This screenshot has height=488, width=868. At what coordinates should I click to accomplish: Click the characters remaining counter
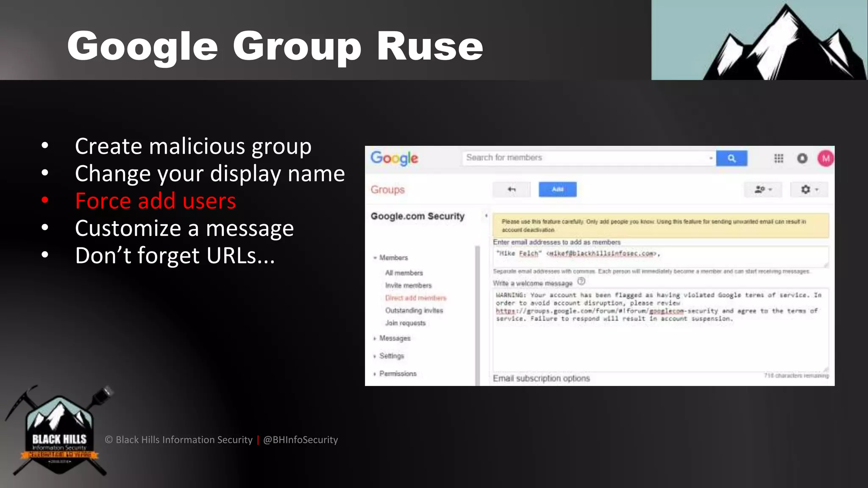[796, 375]
